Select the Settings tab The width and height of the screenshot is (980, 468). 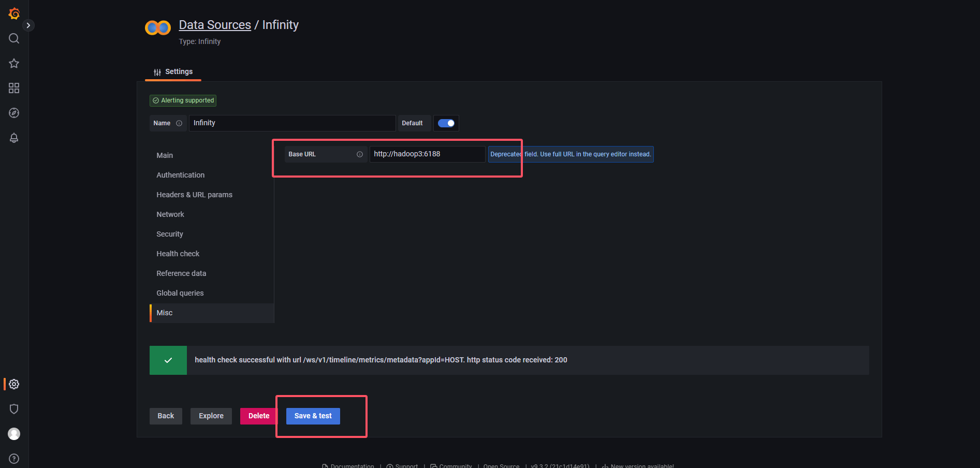pos(173,72)
